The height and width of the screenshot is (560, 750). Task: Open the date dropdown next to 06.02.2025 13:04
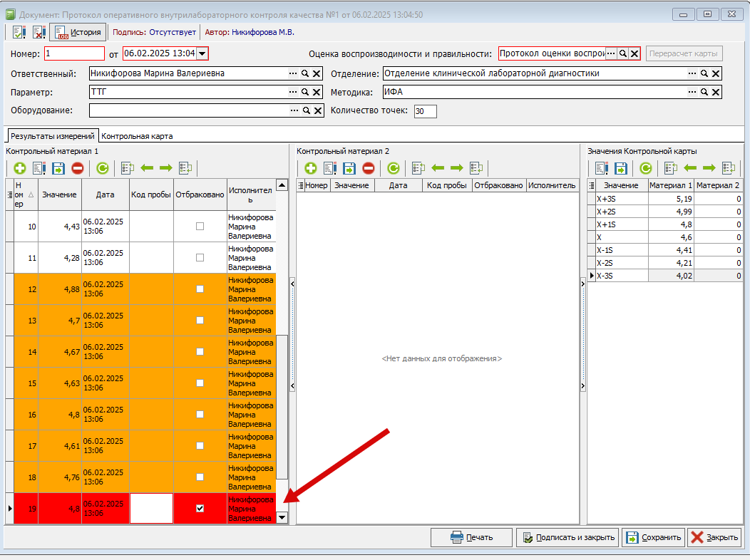202,53
